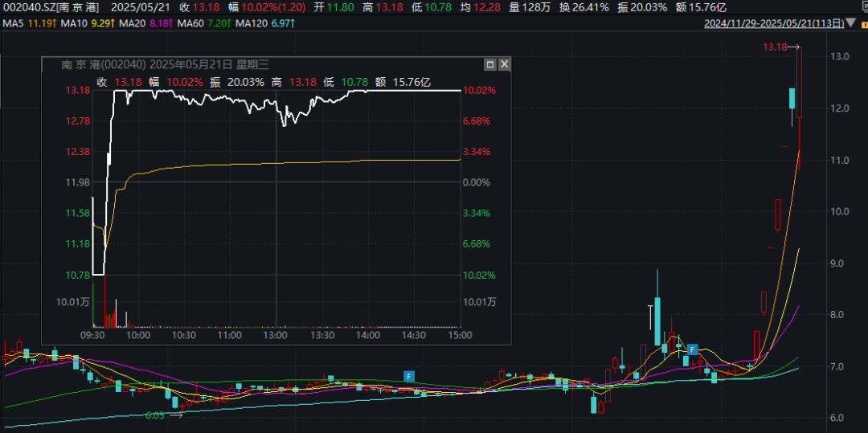The image size is (868, 433).
Task: Click the 13.18 high price marker
Action: tap(774, 48)
